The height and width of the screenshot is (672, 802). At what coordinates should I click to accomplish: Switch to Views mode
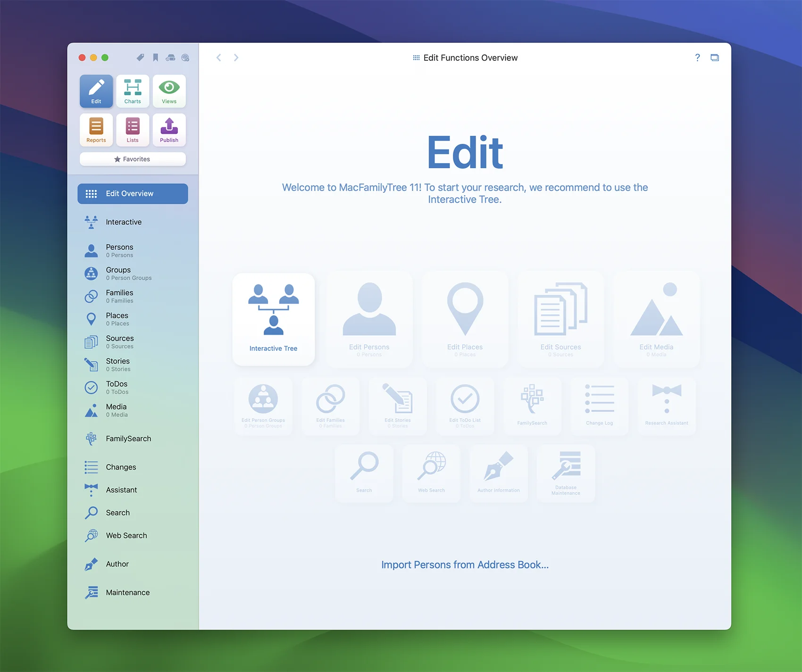pyautogui.click(x=169, y=91)
